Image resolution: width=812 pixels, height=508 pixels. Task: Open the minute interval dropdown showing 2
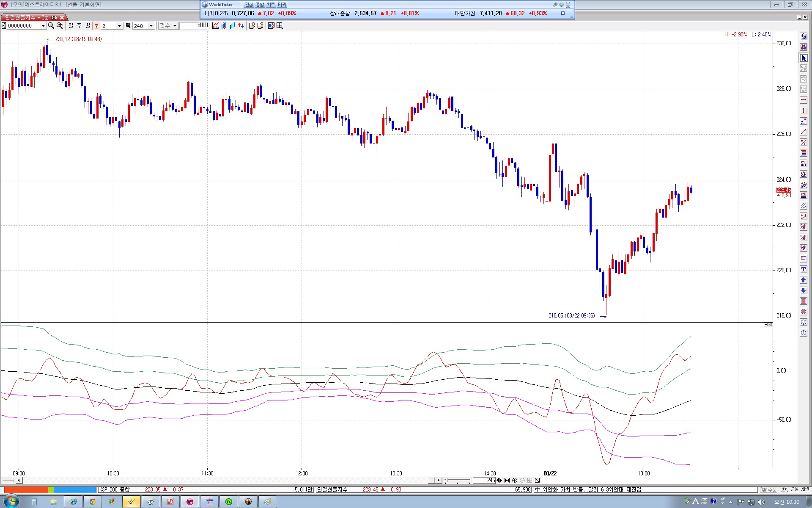(119, 26)
